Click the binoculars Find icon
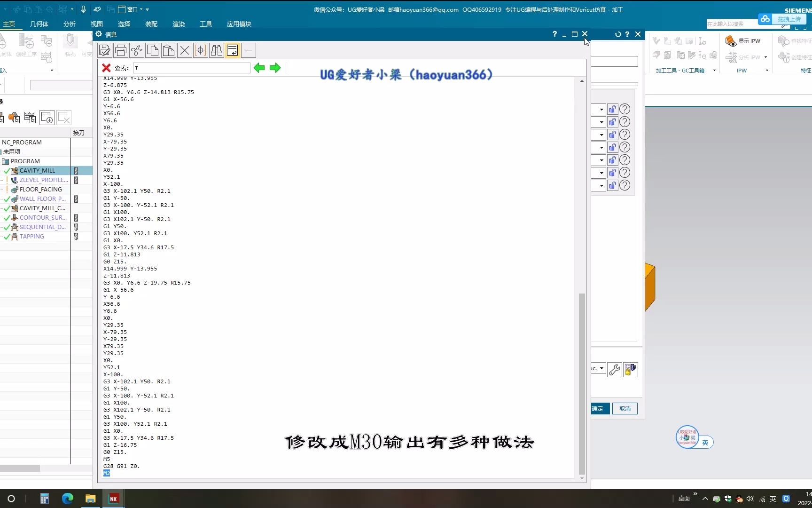 [x=217, y=50]
